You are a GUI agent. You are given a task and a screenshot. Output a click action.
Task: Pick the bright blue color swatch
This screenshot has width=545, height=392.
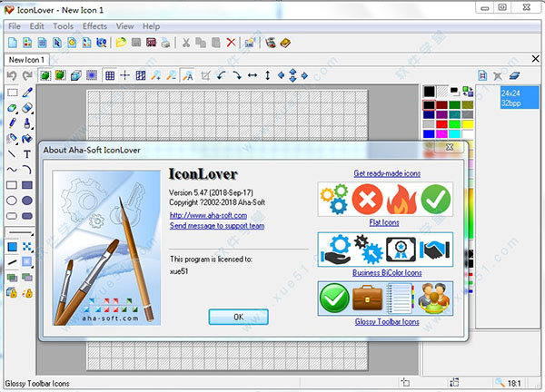pos(429,134)
